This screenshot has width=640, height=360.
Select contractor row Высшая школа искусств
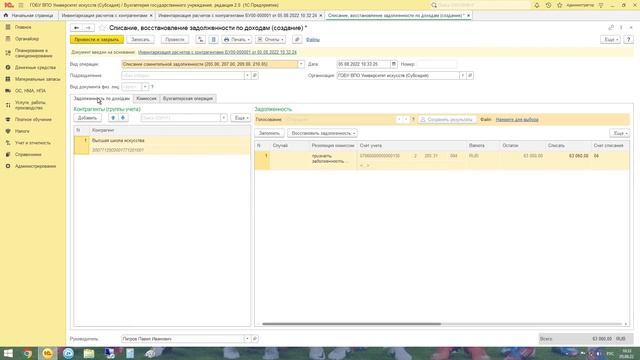162,145
